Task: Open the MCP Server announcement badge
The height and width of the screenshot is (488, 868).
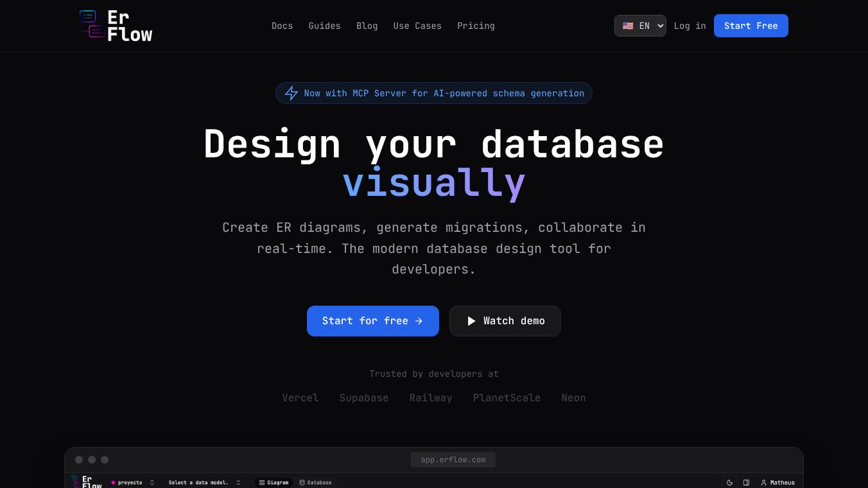Action: tap(434, 93)
